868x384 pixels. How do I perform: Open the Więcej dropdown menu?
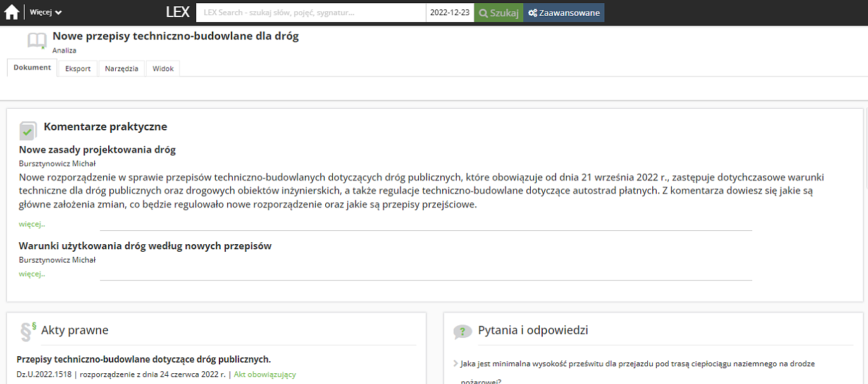46,13
